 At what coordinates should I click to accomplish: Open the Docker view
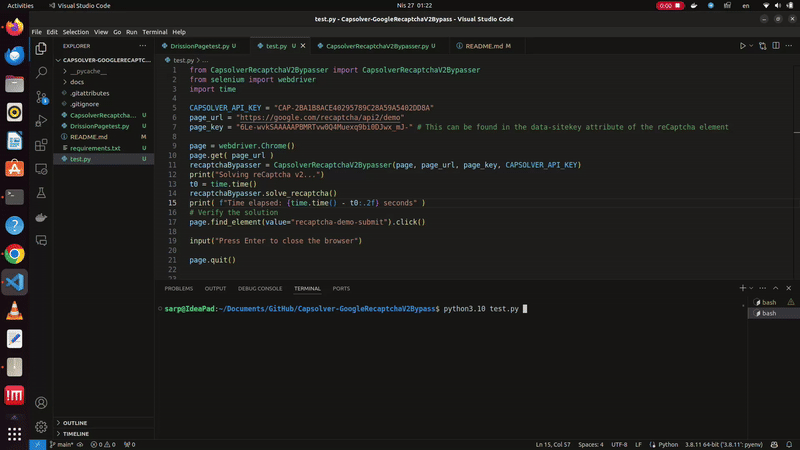(x=41, y=217)
